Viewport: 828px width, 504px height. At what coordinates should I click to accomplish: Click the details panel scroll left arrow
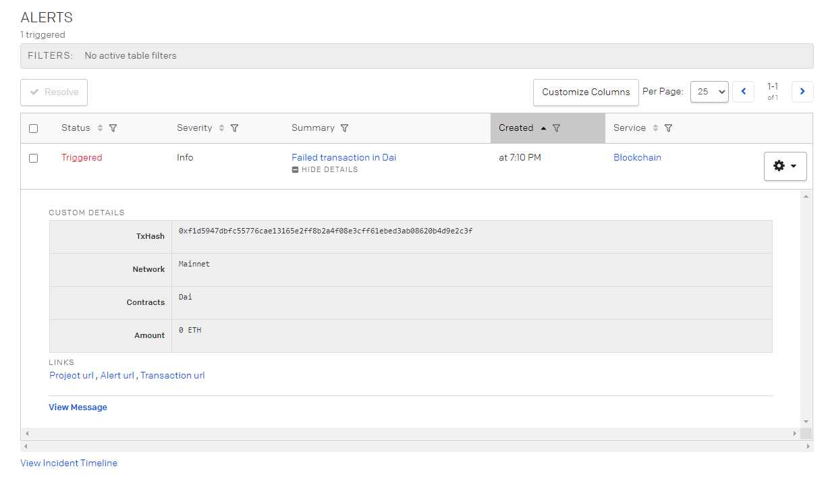pos(27,434)
